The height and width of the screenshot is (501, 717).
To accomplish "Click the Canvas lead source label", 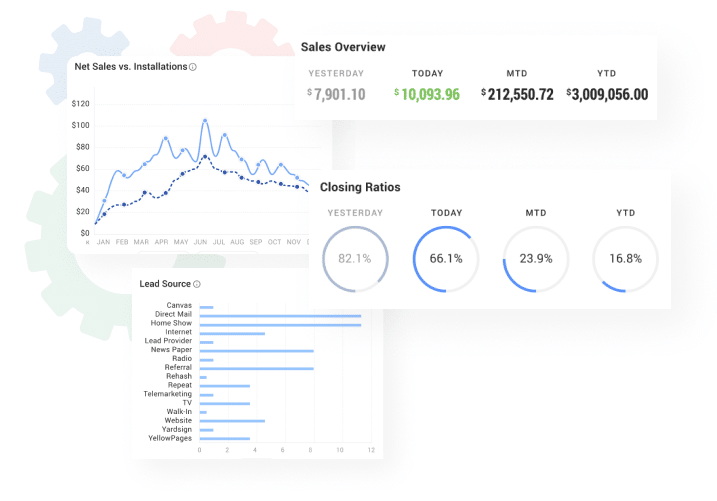I will [x=179, y=305].
